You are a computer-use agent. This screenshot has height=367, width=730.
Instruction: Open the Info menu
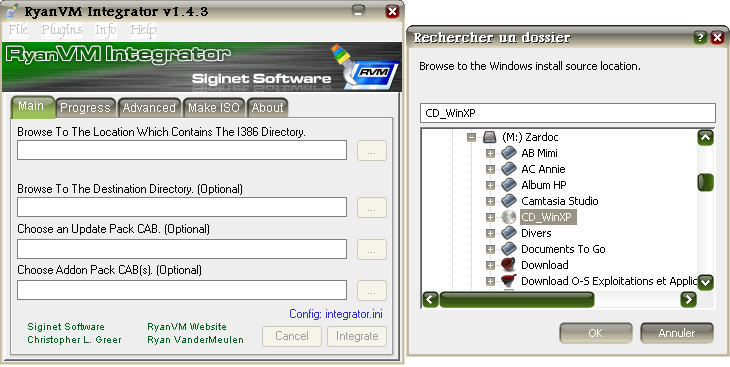click(106, 30)
